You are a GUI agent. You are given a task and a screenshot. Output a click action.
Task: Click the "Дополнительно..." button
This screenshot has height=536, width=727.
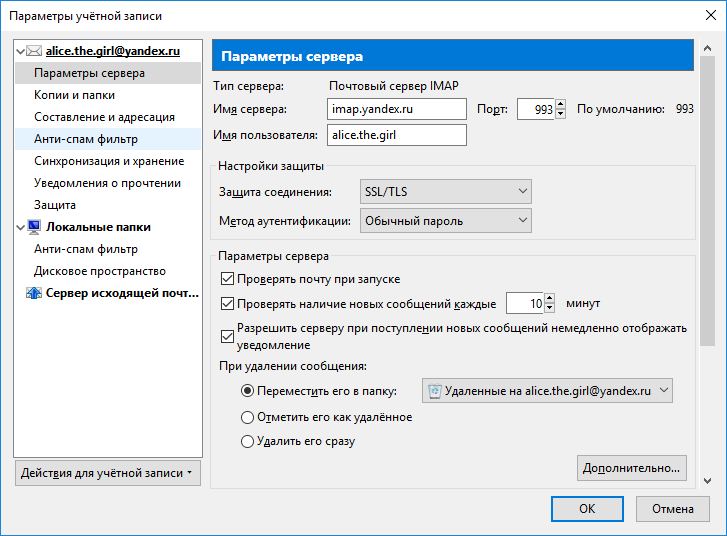[x=631, y=467]
